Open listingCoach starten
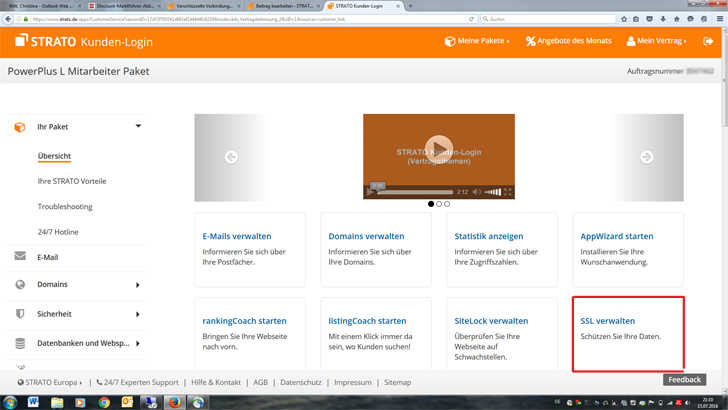Image resolution: width=728 pixels, height=410 pixels. [x=367, y=321]
